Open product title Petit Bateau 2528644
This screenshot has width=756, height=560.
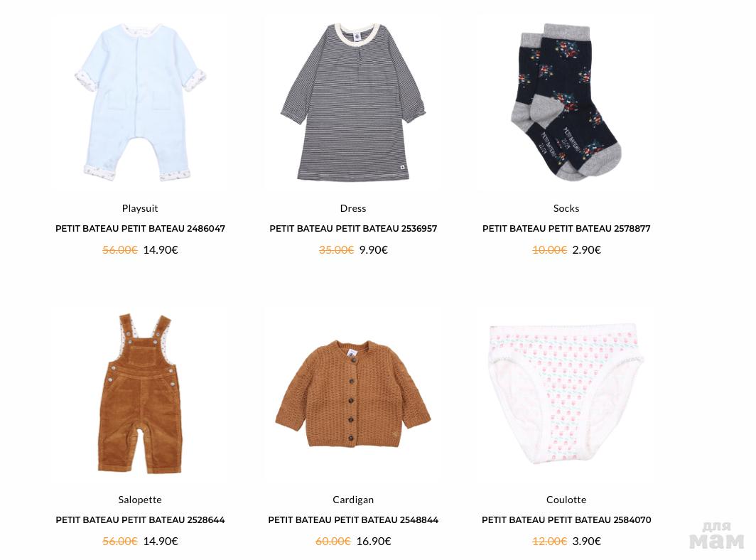140,520
